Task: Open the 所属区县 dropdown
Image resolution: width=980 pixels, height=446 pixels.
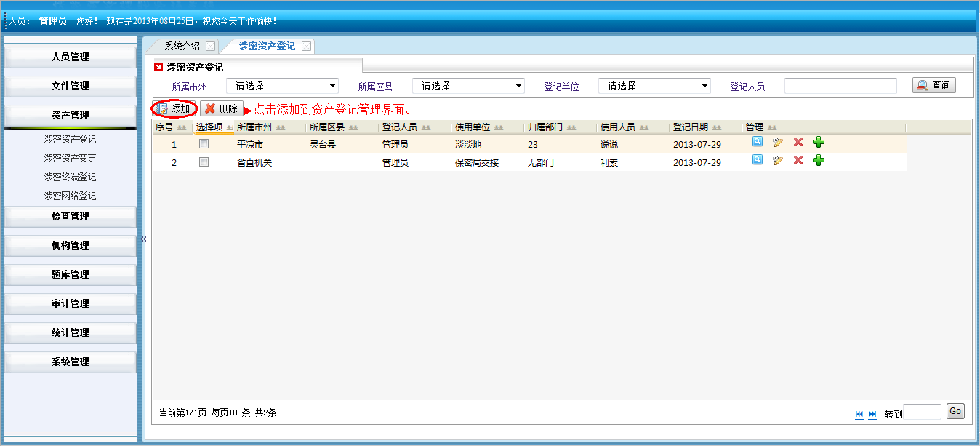Action: point(469,86)
